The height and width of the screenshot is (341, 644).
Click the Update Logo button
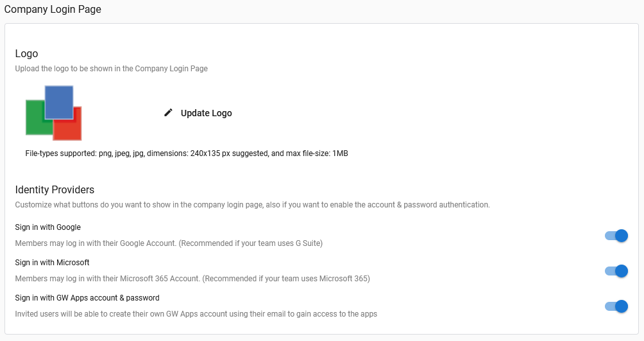coord(198,113)
